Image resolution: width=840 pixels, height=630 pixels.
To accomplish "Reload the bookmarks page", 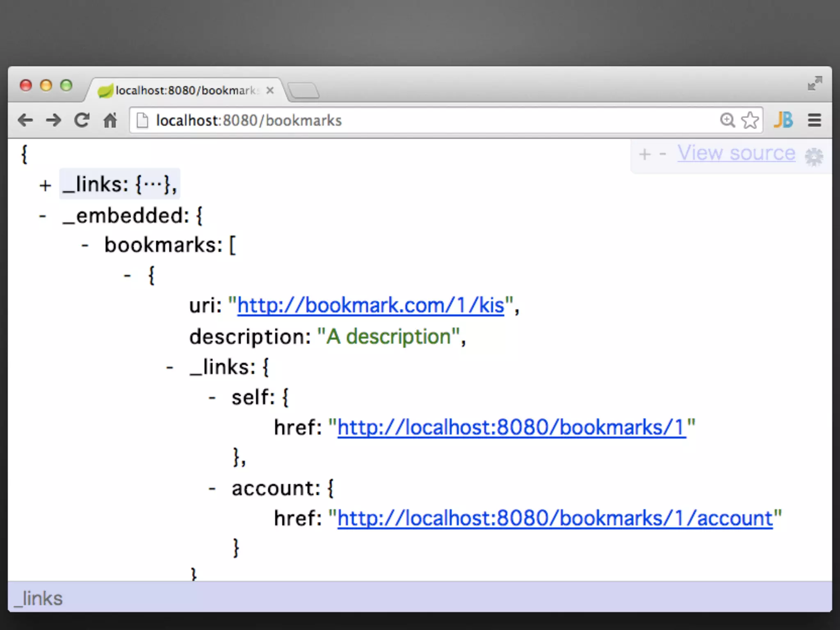I will coord(82,120).
